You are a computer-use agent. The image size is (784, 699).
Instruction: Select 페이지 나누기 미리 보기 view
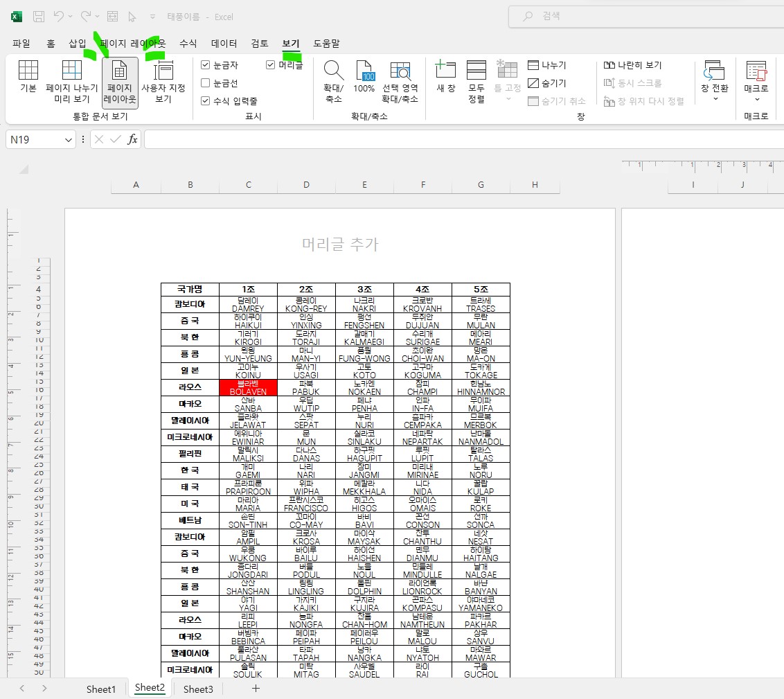coord(71,82)
